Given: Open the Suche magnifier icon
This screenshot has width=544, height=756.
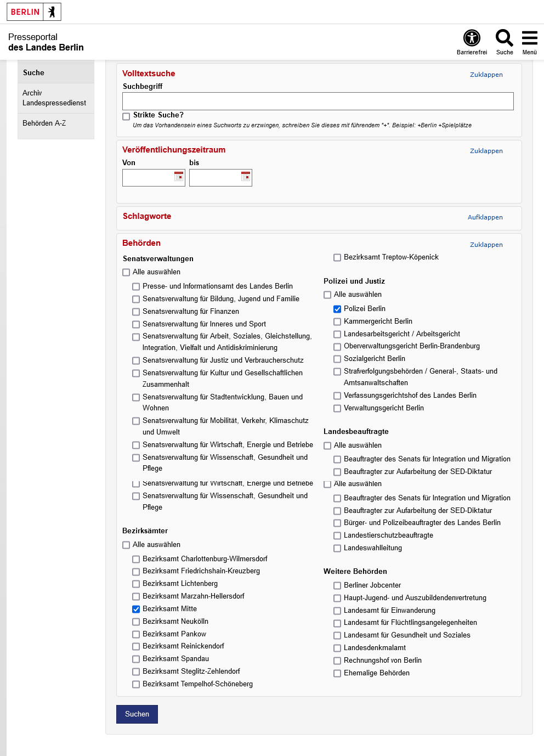Looking at the screenshot, I should [x=504, y=38].
